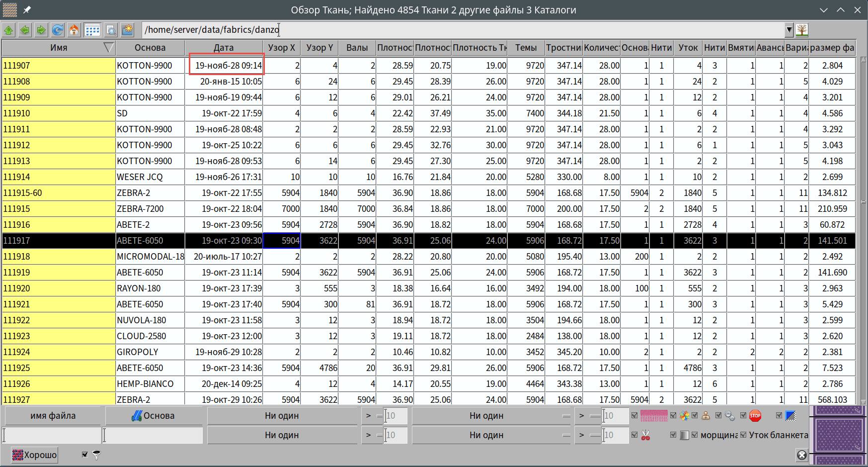Click the gray gradient square filter icon
The height and width of the screenshot is (467, 868).
tap(684, 435)
